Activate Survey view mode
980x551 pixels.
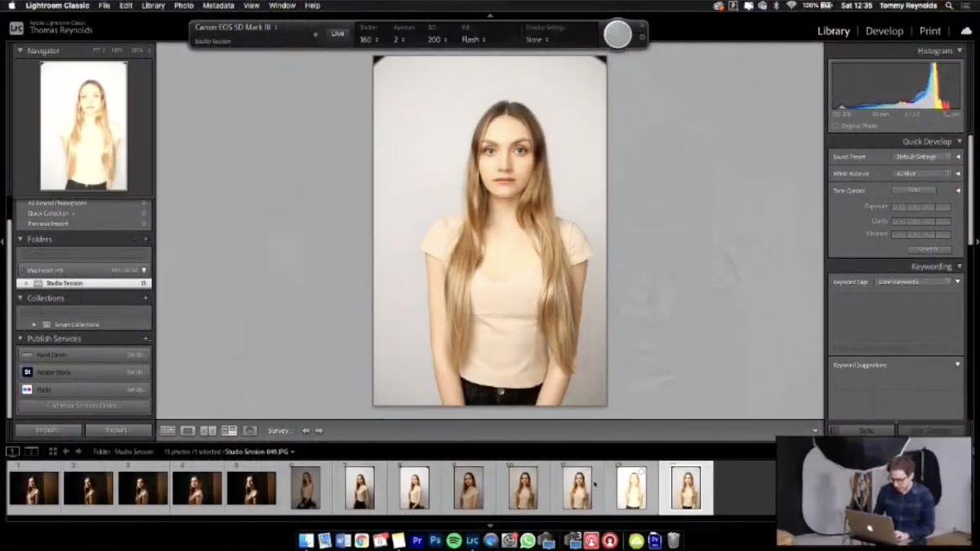click(229, 430)
